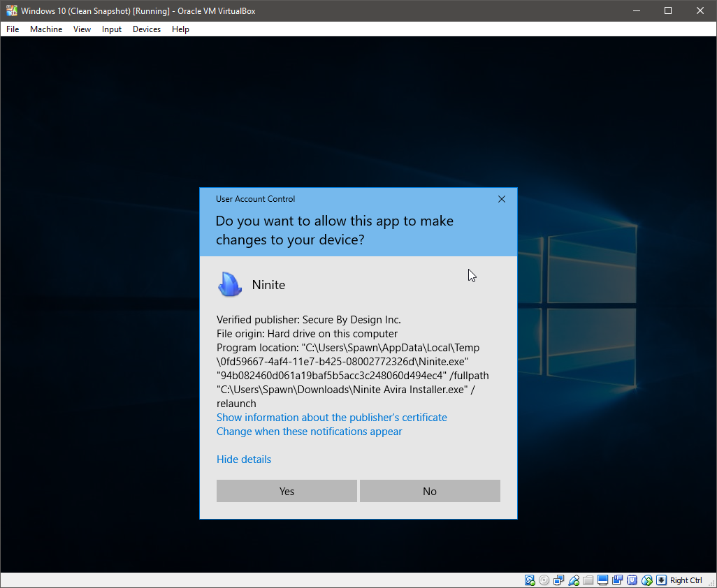Click the network adapters status icon
The width and height of the screenshot is (717, 588).
click(559, 580)
